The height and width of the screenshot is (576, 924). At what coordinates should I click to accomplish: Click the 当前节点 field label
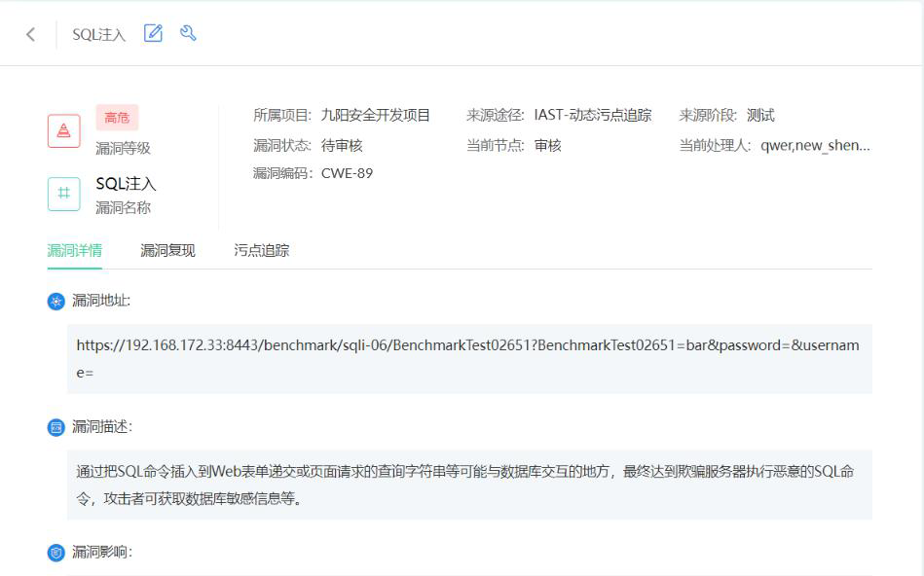point(496,146)
